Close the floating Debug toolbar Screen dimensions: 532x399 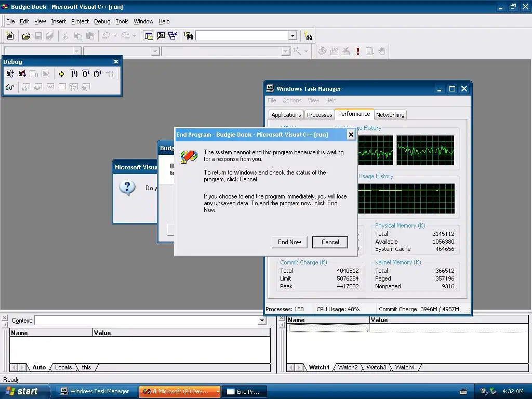116,61
